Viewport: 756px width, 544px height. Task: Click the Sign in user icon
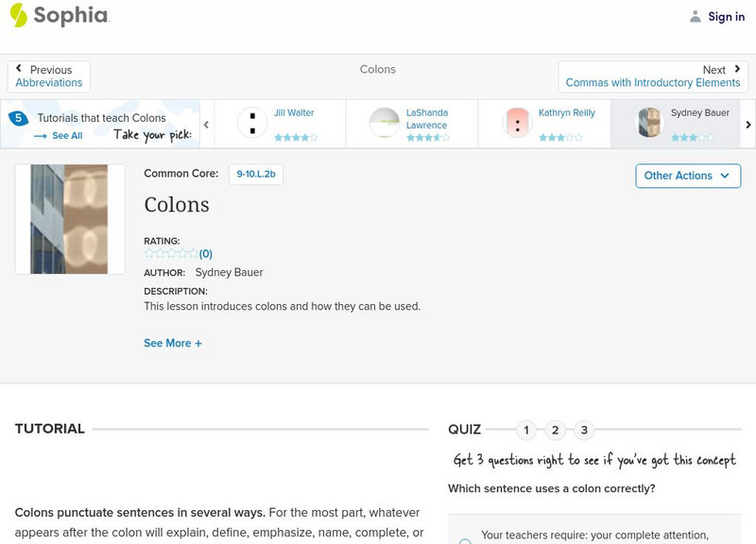coord(696,17)
